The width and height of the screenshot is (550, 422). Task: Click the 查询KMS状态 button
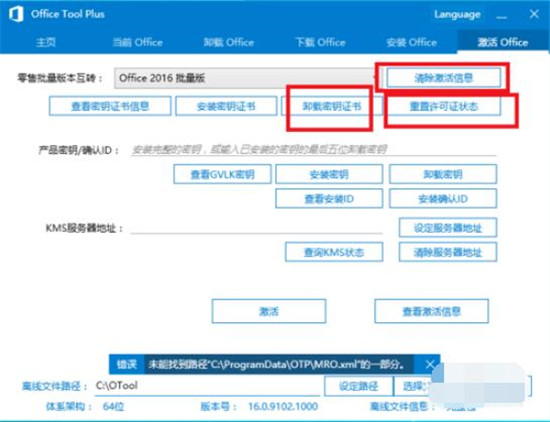(x=334, y=252)
